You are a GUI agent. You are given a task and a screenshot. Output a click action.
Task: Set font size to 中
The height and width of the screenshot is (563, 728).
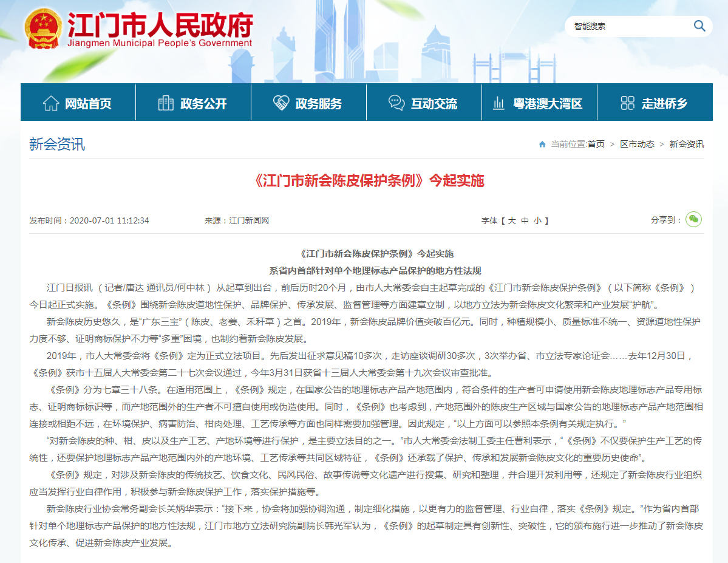tap(525, 220)
